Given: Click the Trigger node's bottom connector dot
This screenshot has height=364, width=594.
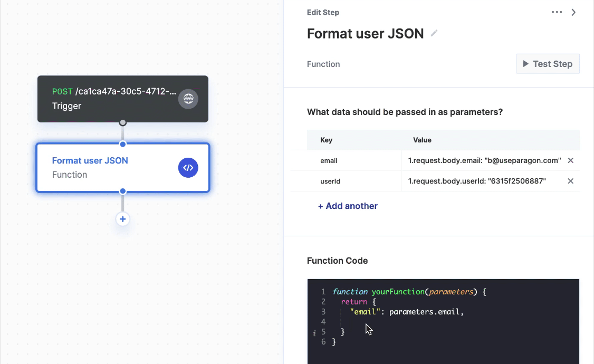Looking at the screenshot, I should tap(123, 123).
